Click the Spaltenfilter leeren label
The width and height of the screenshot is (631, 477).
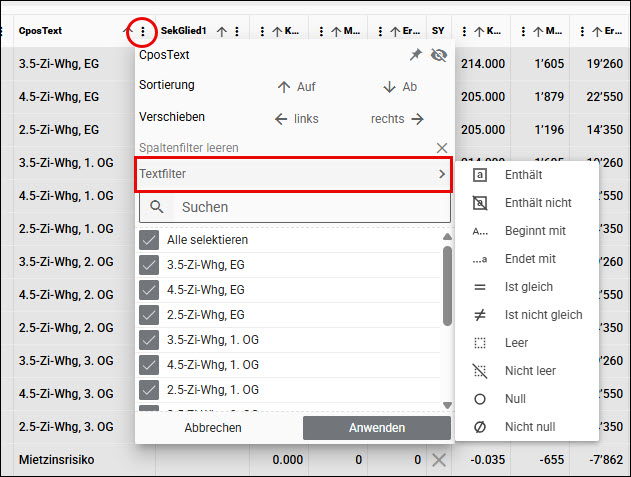(189, 148)
